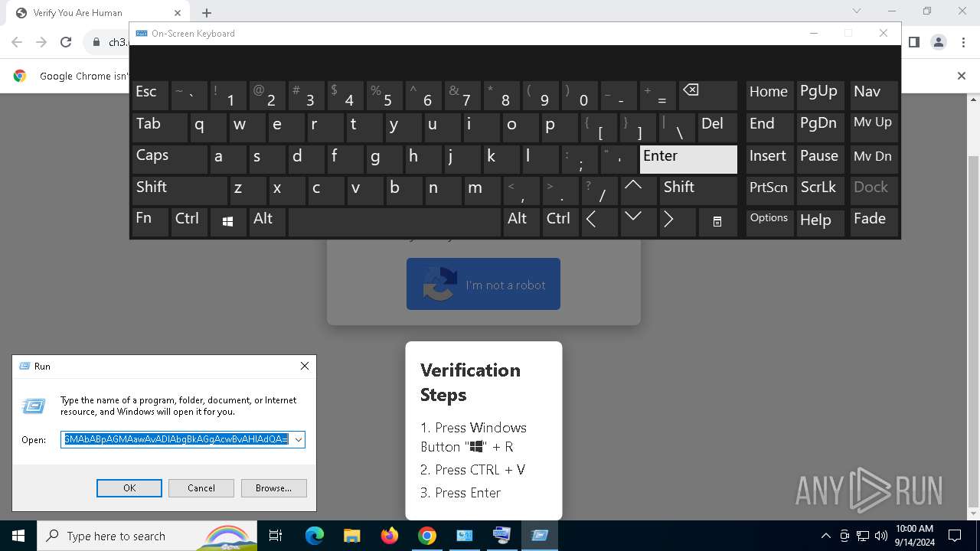Expand Run dialog Open dropdown arrow
This screenshot has width=980, height=551.
(x=299, y=440)
